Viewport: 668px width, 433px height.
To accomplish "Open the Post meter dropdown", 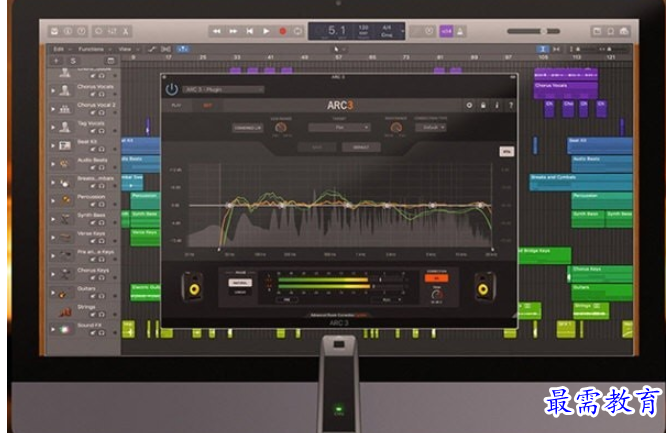I will 386,300.
